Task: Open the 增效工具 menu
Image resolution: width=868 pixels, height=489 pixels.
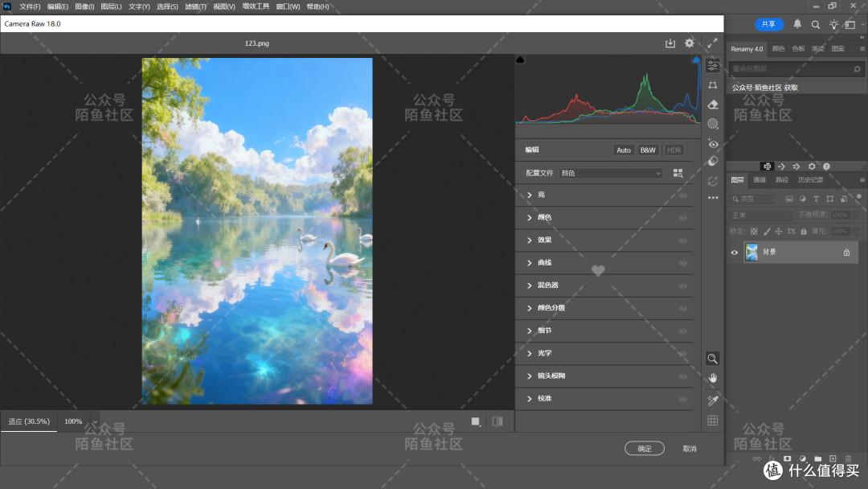Action: click(256, 6)
